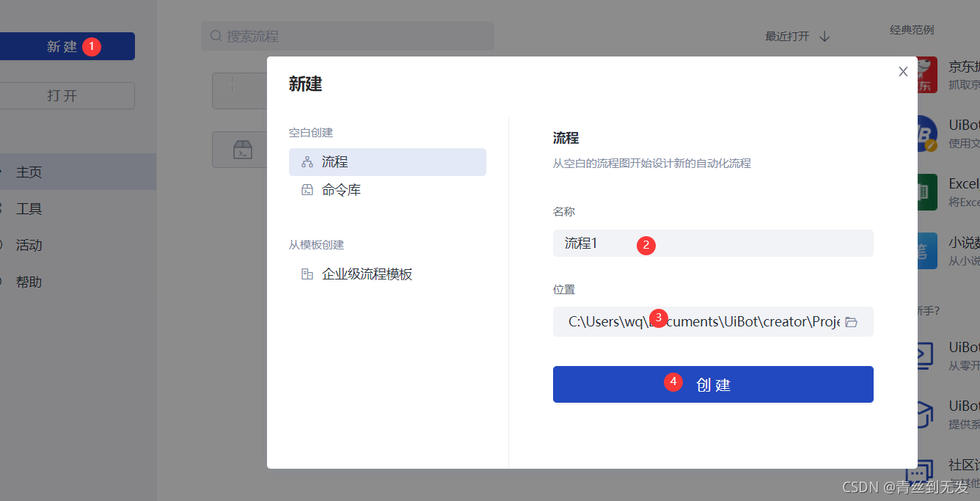The height and width of the screenshot is (501, 980).
Task: Click the 空白创建 section label
Action: (x=311, y=133)
